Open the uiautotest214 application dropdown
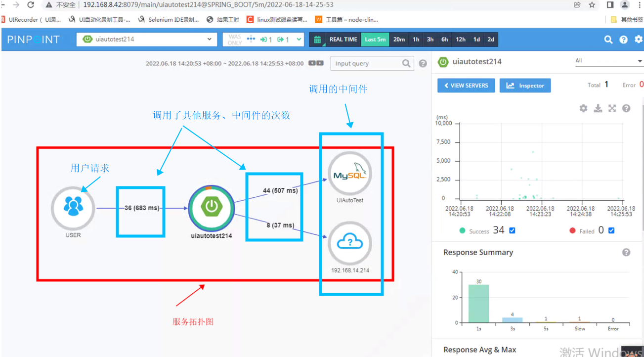Screen dimensions: 644x357 point(147,40)
